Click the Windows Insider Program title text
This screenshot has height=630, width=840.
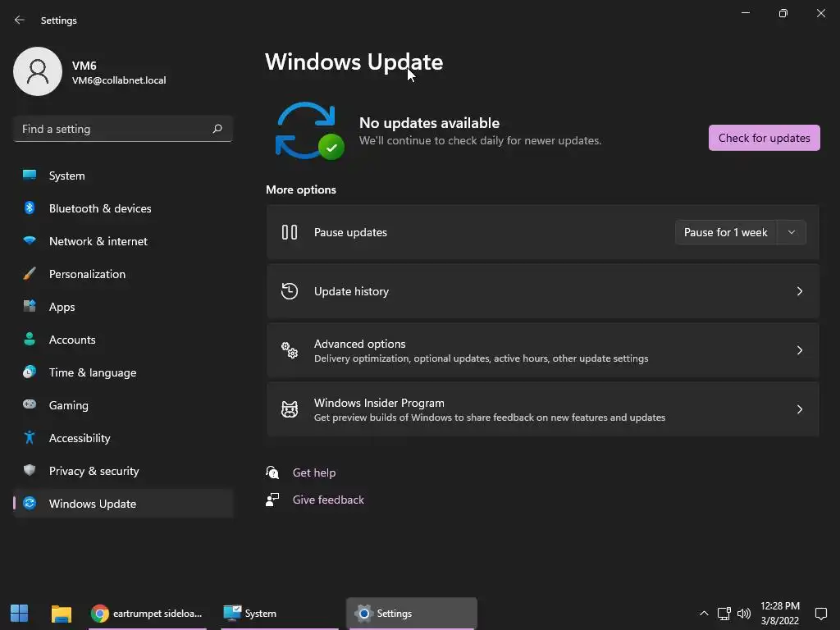tap(379, 403)
